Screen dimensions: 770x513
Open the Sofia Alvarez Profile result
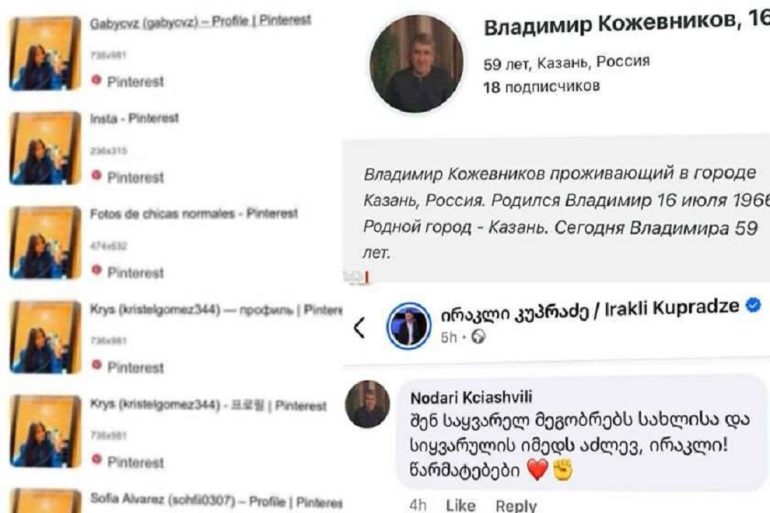tap(216, 501)
